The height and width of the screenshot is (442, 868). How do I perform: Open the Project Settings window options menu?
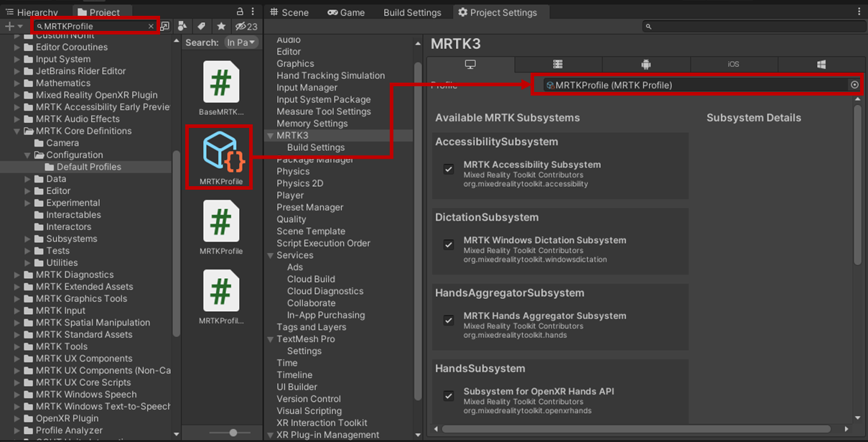(x=859, y=11)
